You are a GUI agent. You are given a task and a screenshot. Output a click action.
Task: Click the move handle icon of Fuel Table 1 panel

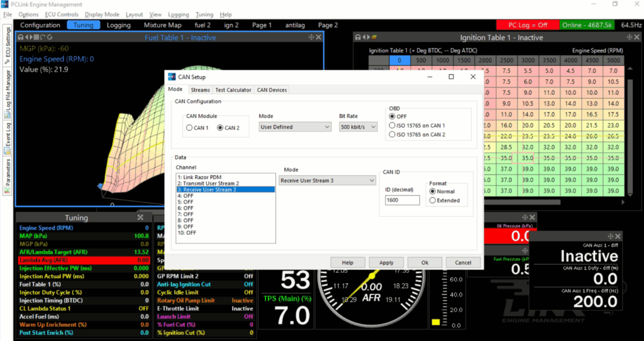311,37
